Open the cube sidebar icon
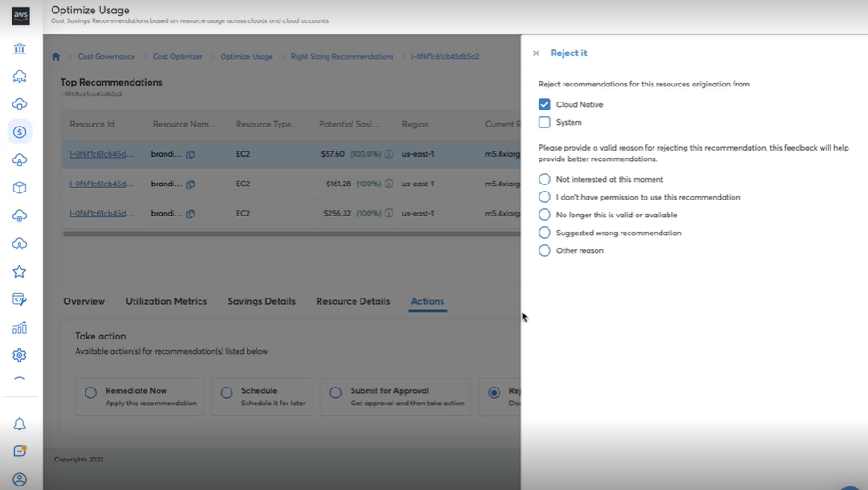Viewport: 868px width, 490px height. tap(20, 188)
